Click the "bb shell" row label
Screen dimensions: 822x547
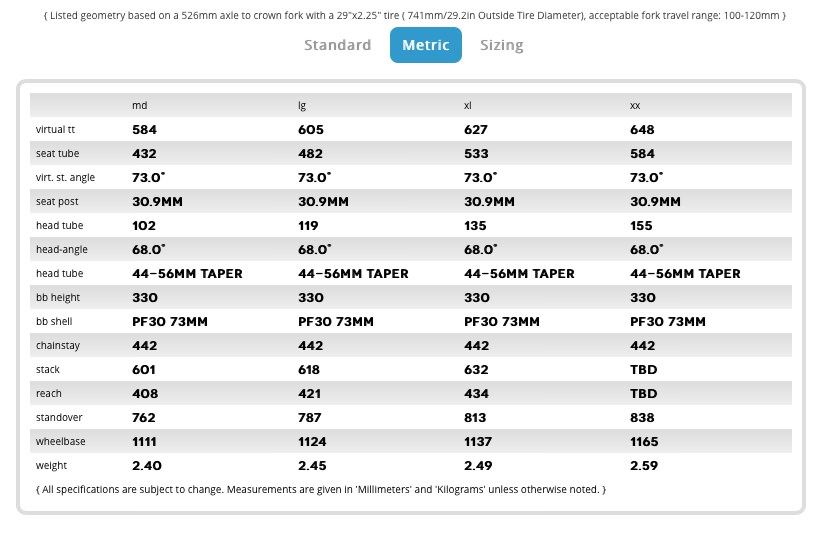click(x=56, y=322)
